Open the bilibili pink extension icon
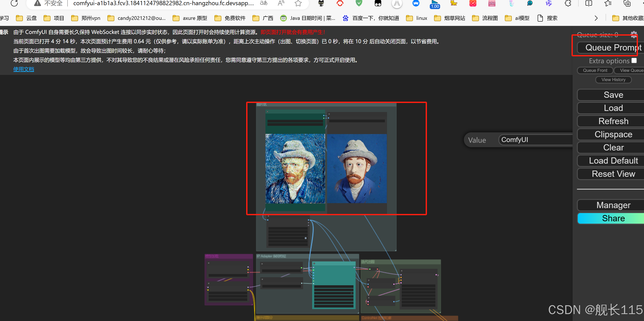This screenshot has height=321, width=644. (492, 3)
